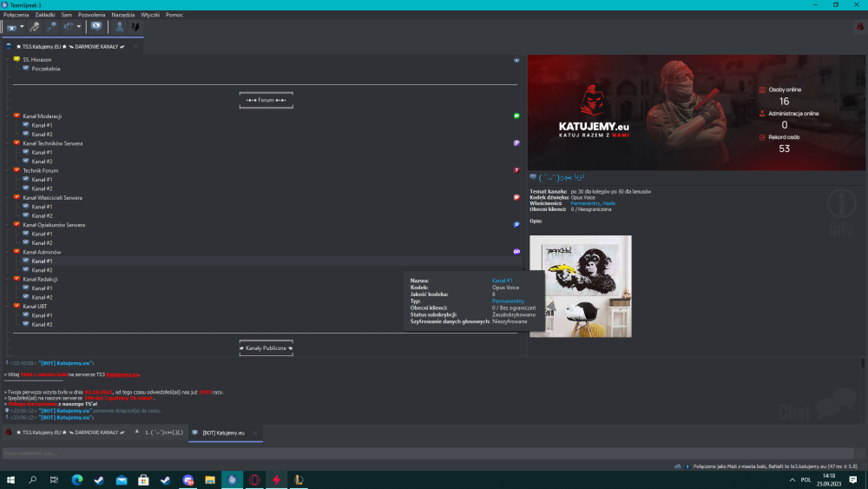This screenshot has height=489, width=868.
Task: Open the Zakładki menu
Action: [x=45, y=15]
